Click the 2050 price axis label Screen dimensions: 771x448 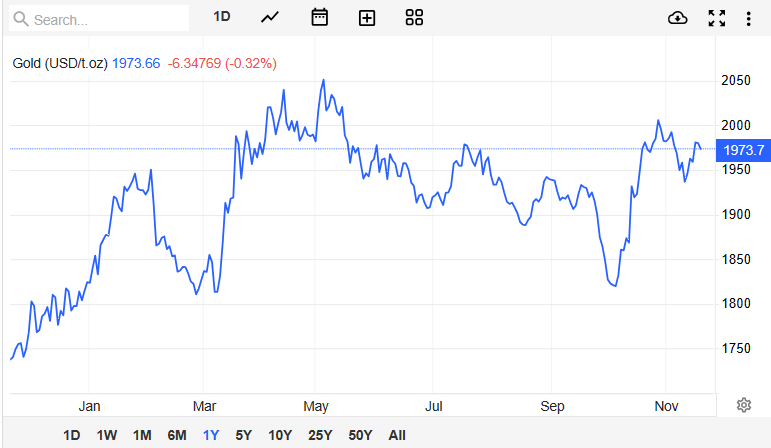pos(736,81)
